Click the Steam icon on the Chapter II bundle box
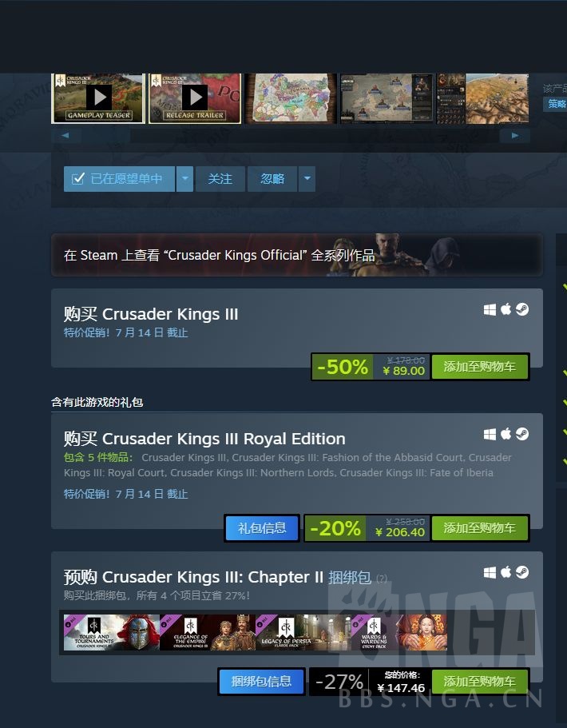Viewport: 567px width, 728px height. point(522,572)
